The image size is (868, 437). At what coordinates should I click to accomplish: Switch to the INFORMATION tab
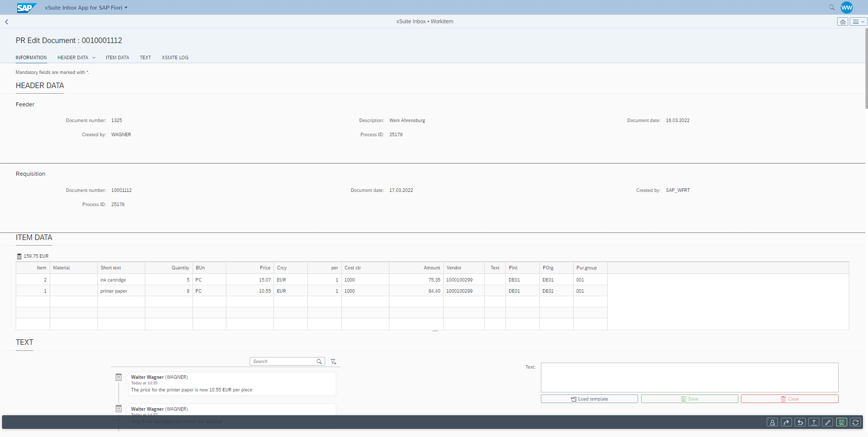[x=31, y=58]
